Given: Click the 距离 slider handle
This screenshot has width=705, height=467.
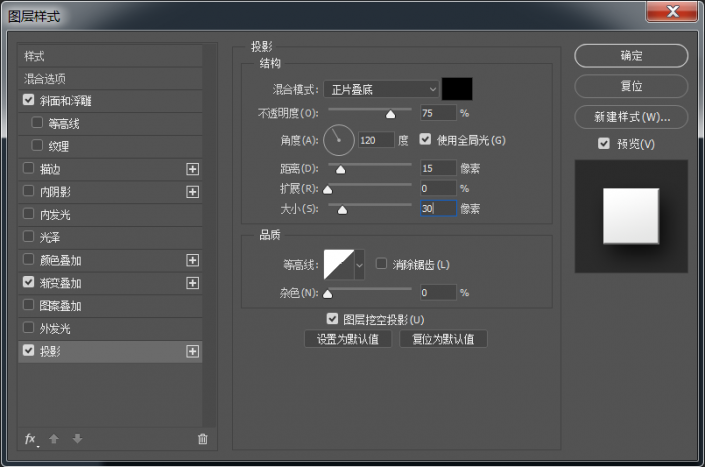Looking at the screenshot, I should pyautogui.click(x=341, y=169).
